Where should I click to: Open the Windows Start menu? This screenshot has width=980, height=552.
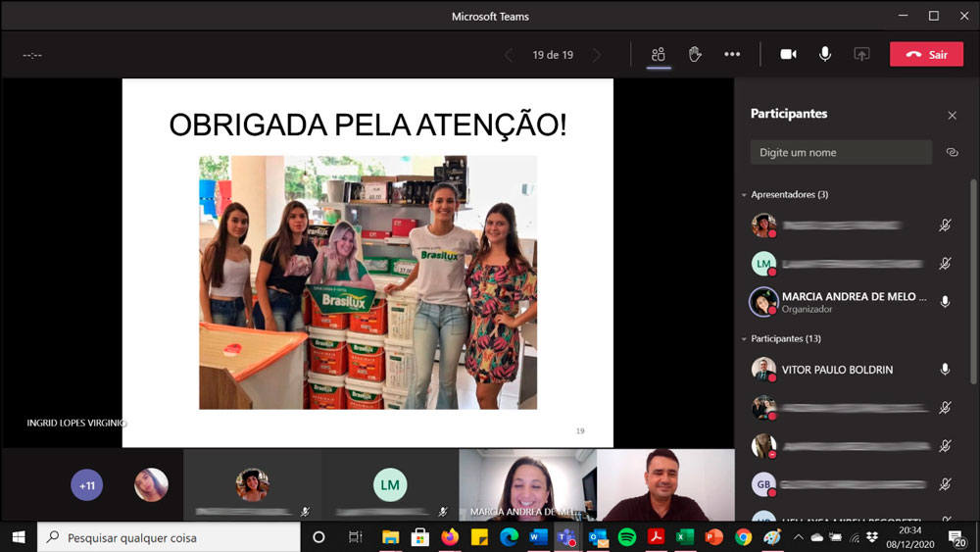click(x=18, y=537)
